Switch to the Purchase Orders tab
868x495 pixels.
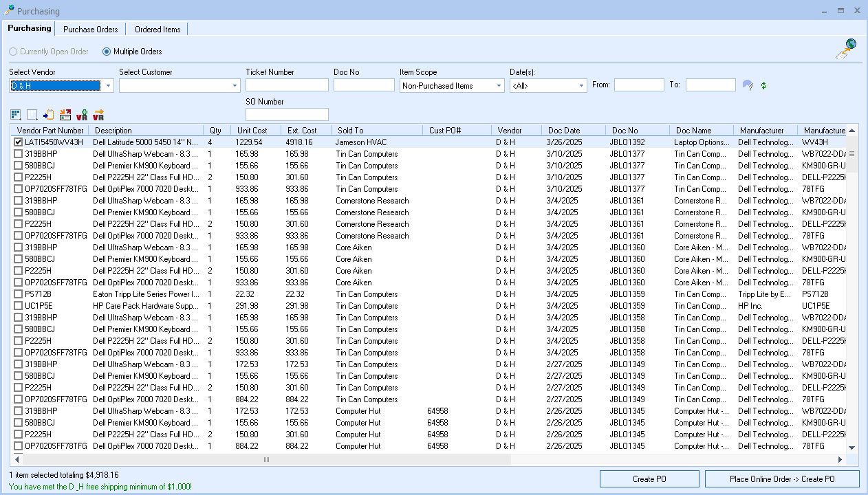(90, 30)
